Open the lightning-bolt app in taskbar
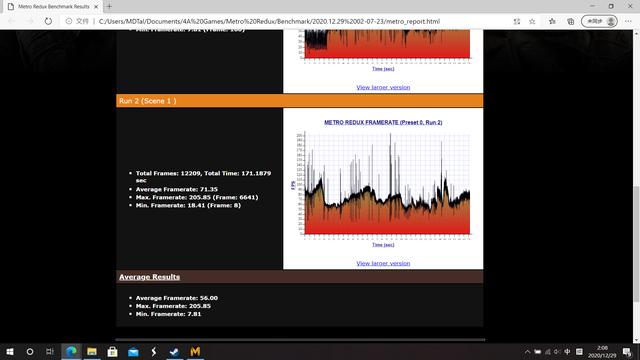 (153, 351)
